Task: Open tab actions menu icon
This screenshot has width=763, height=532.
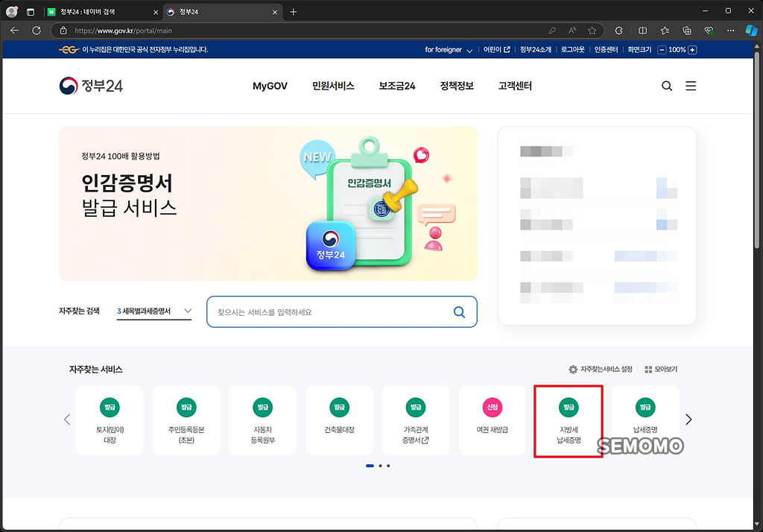Action: [x=31, y=12]
